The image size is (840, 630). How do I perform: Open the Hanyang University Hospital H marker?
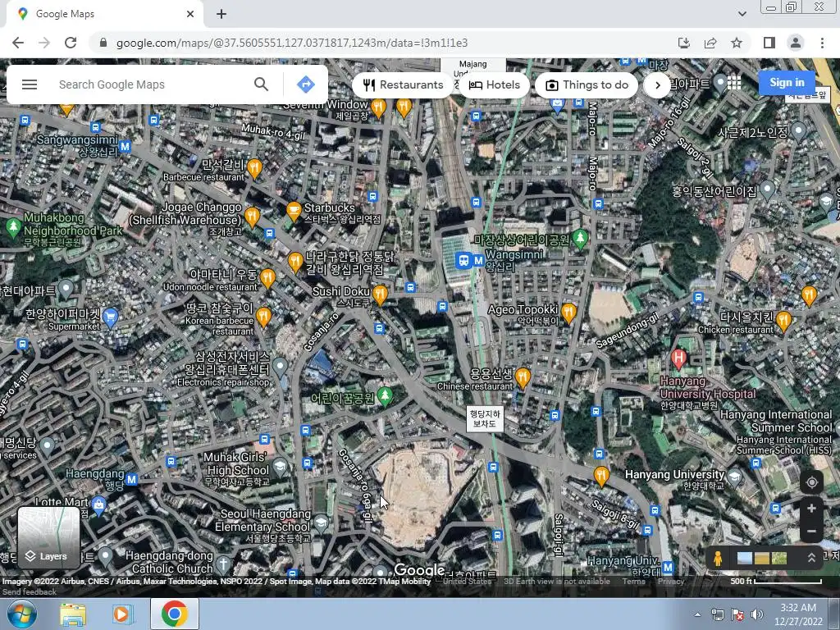678,359
